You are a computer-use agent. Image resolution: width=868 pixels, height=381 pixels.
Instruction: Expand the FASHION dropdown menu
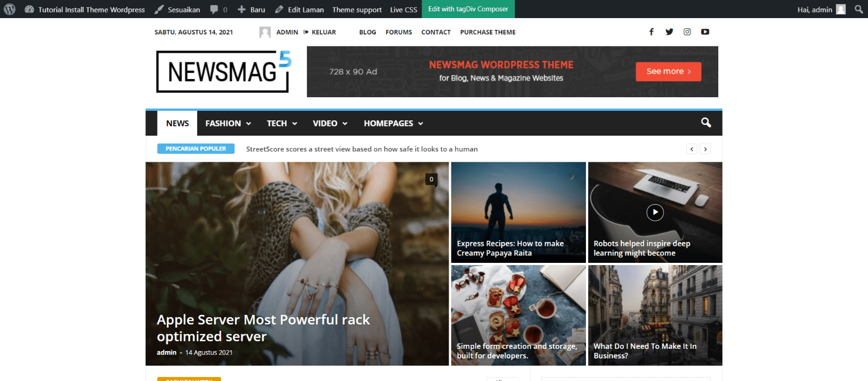coord(228,123)
